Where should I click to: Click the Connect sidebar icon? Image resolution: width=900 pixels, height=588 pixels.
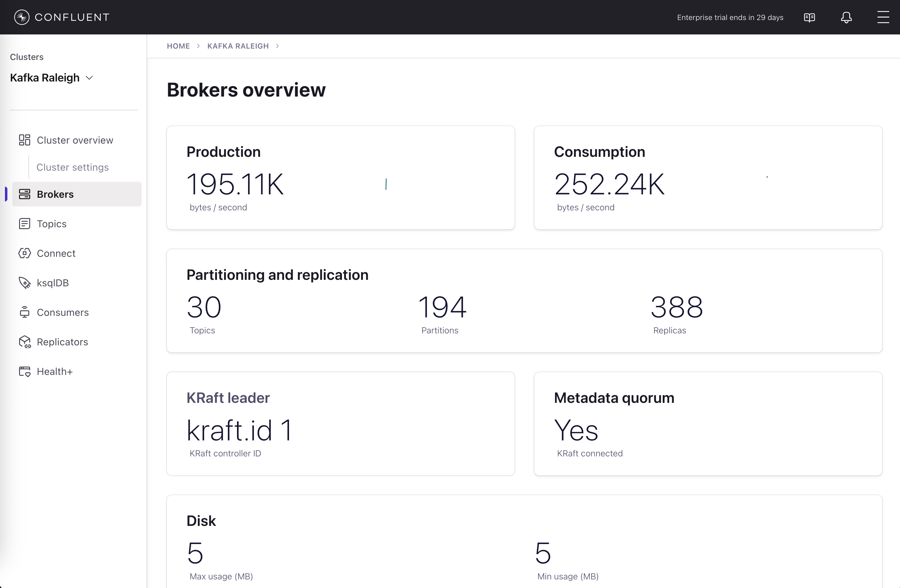click(x=25, y=253)
